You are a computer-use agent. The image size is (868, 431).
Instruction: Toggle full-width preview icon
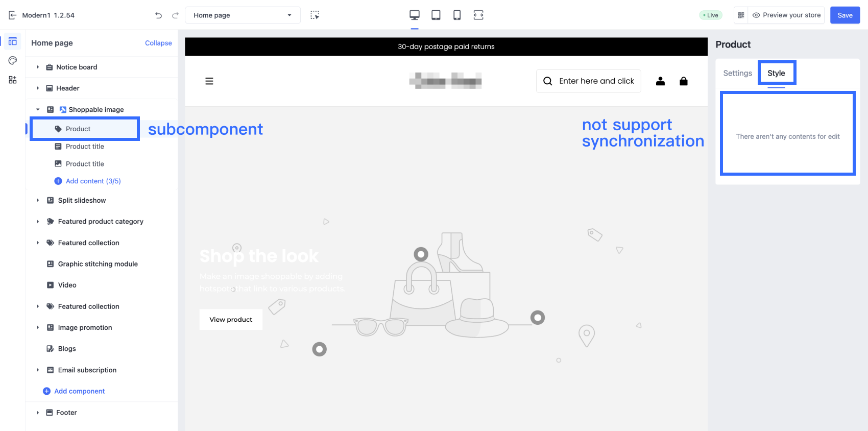point(478,15)
